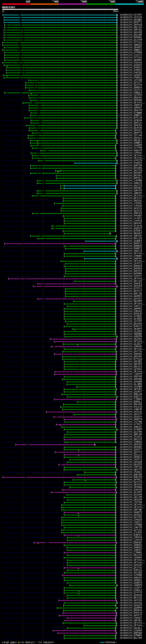Click the UniRef100_A1XX45 label
The height and width of the screenshot is (644, 146).
131,40
